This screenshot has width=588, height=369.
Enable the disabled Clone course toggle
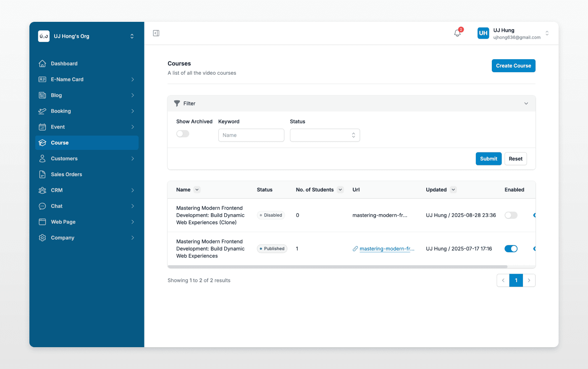pyautogui.click(x=511, y=215)
